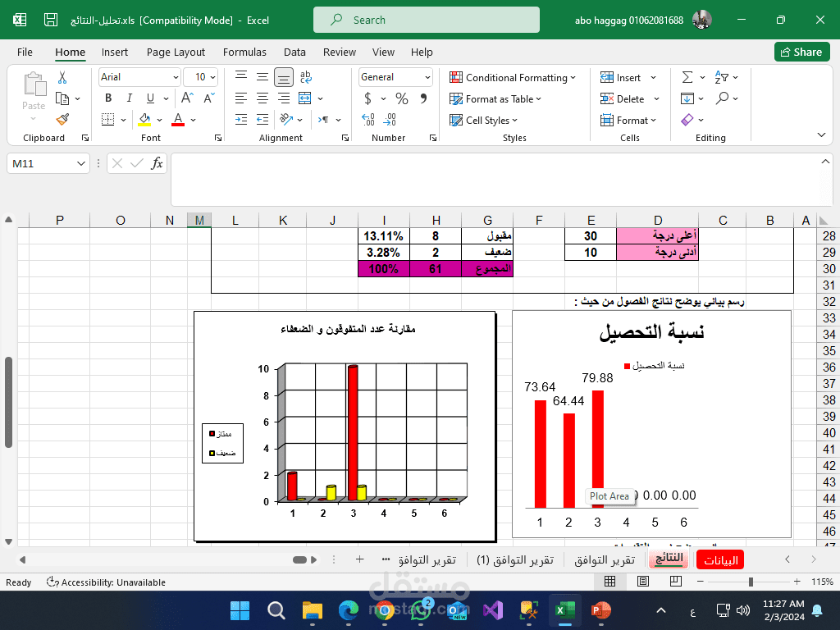Click Merge & Center icon
The image size is (840, 630).
tap(305, 98)
